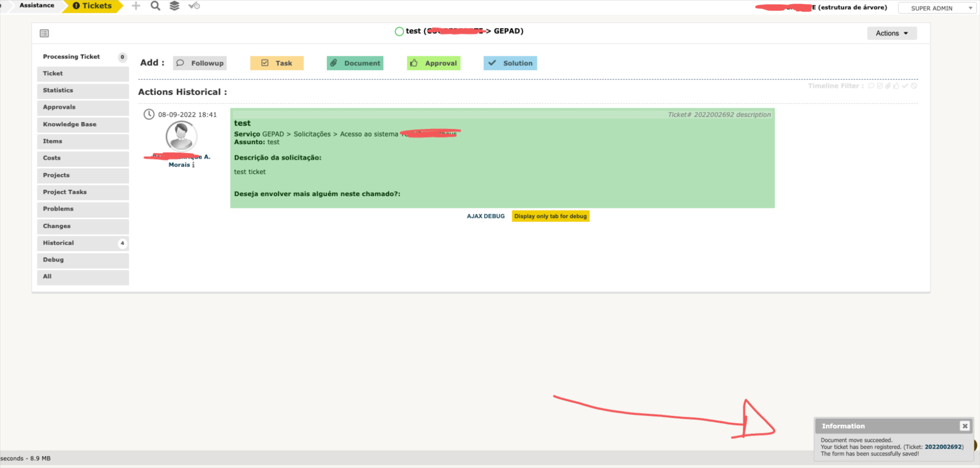Click the validation check-with-clock icon
Screen dimensions: 980x468
click(x=194, y=6)
